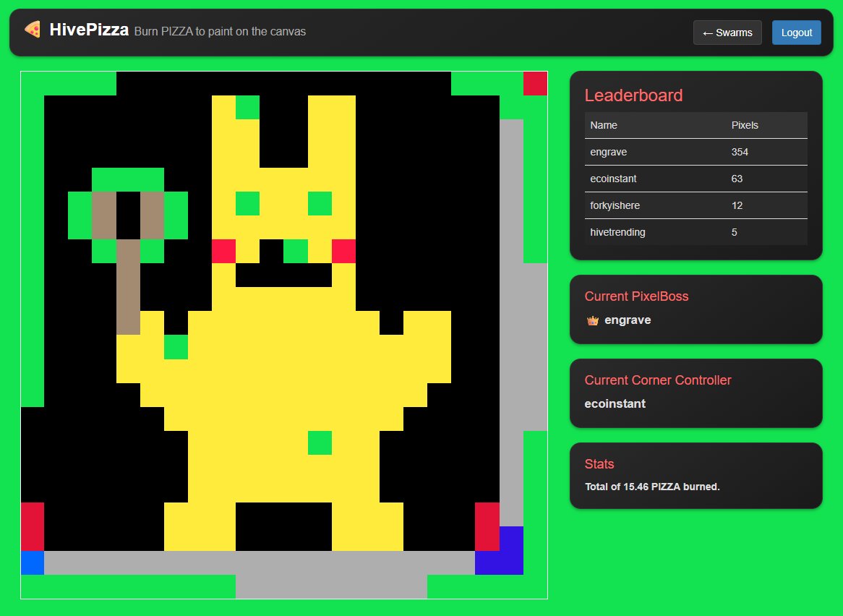The height and width of the screenshot is (616, 843).
Task: Select hivetrending in the leaderboard
Action: (x=617, y=232)
